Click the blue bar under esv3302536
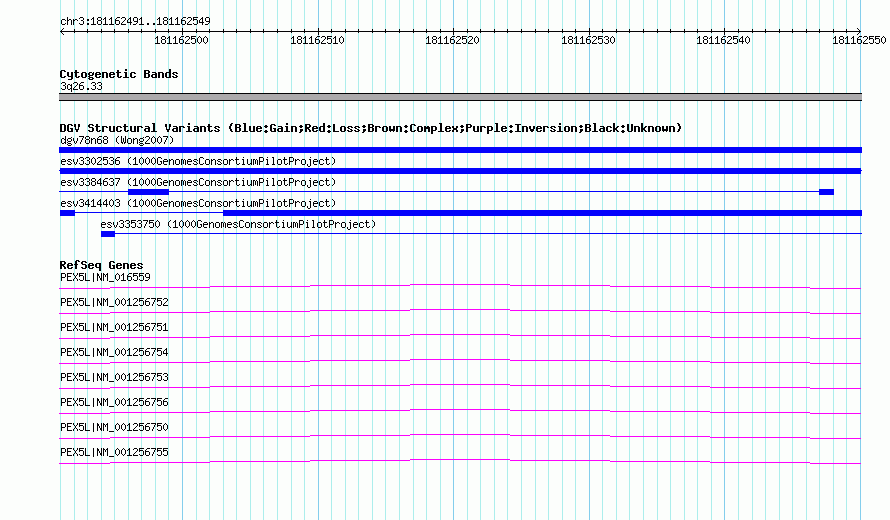The image size is (890, 520). coord(460,171)
